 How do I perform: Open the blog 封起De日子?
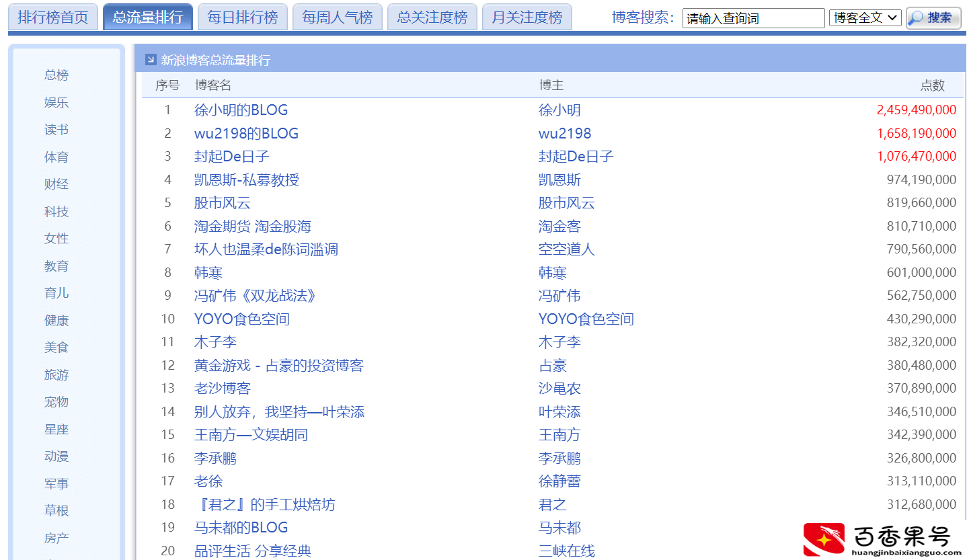click(232, 157)
